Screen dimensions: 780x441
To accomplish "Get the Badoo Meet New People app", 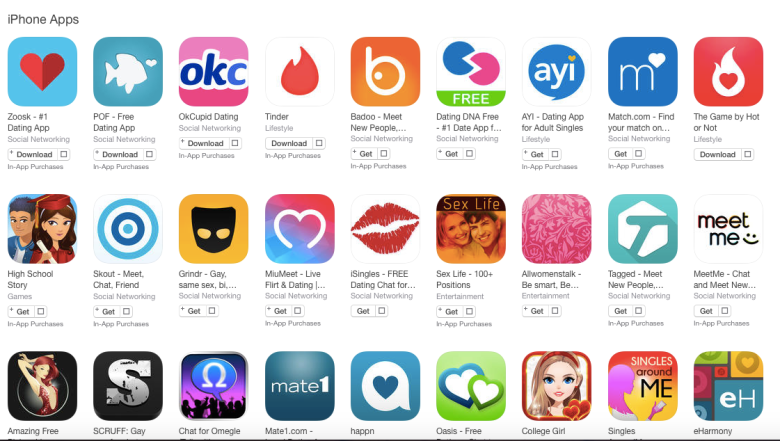I will click(365, 154).
